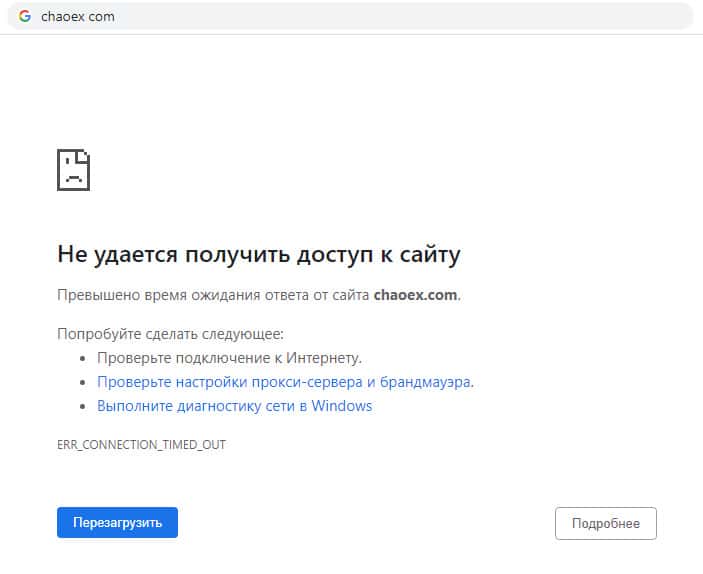Click the bullet before proxy settings link
Viewport: 703px width, 574px height.
[x=83, y=382]
